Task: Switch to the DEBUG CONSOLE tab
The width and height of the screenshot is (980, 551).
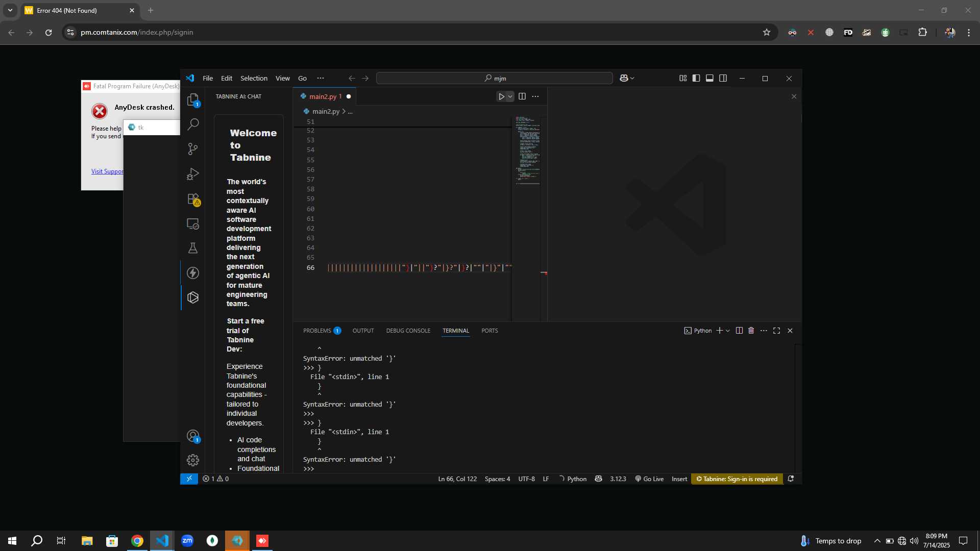Action: (408, 331)
